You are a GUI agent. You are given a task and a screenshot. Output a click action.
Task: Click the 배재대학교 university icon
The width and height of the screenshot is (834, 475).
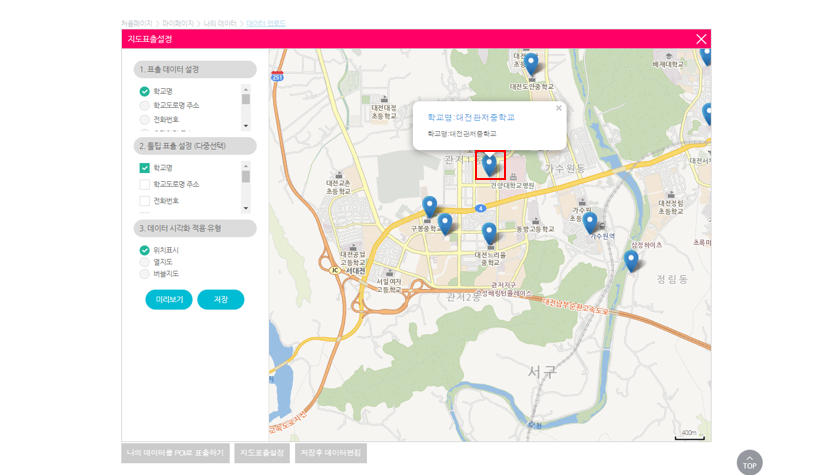669,56
